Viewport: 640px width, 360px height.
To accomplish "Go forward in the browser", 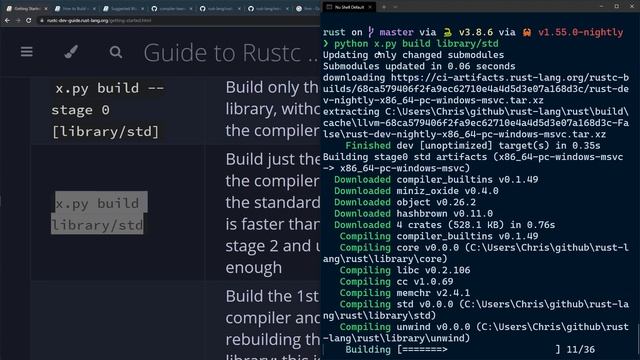I will pos(18,20).
